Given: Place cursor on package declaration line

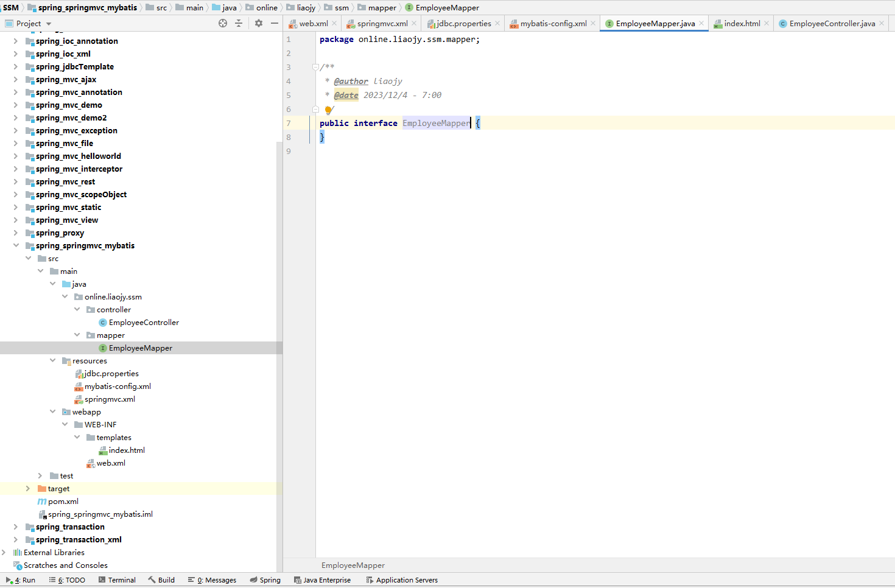Looking at the screenshot, I should click(x=399, y=39).
